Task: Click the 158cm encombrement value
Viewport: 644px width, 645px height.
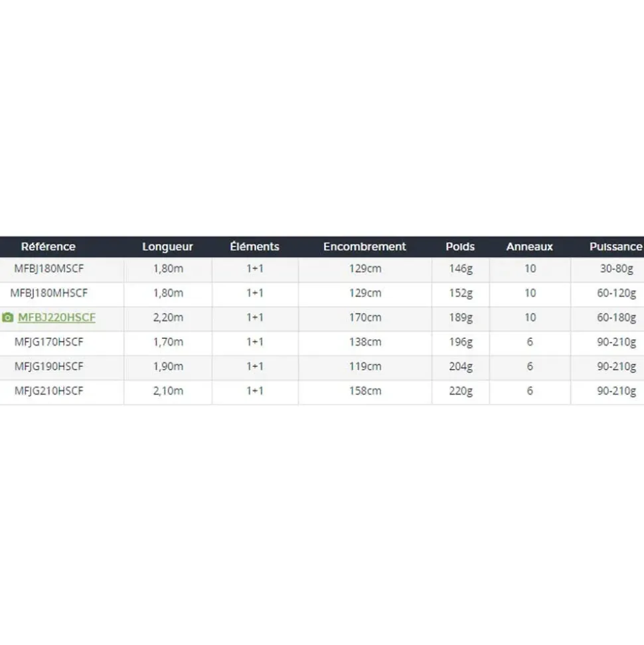Action: click(365, 391)
